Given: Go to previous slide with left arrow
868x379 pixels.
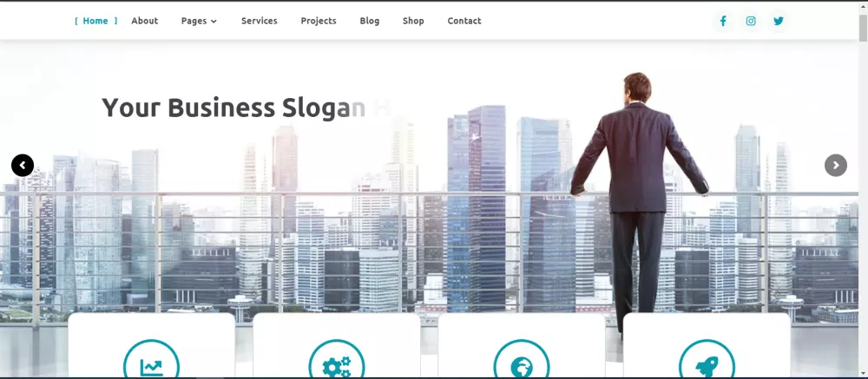Looking at the screenshot, I should coord(23,166).
